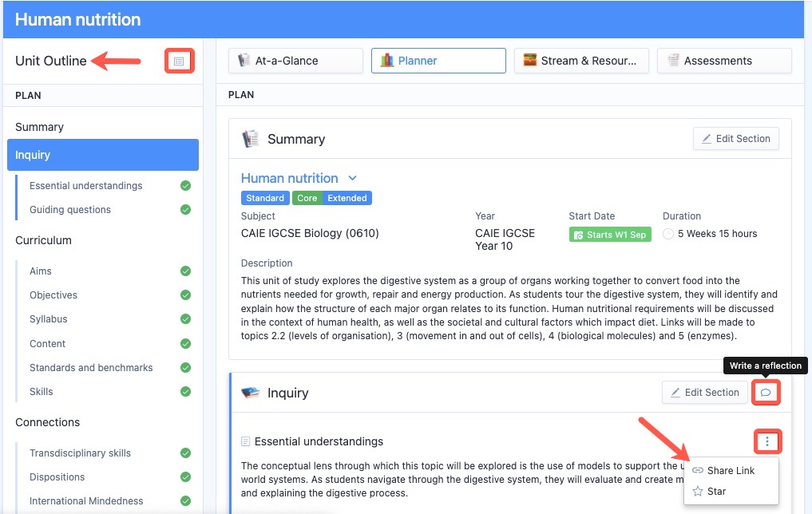This screenshot has height=514, width=812.
Task: Click Edit Section in Inquiry panel
Action: click(x=705, y=393)
